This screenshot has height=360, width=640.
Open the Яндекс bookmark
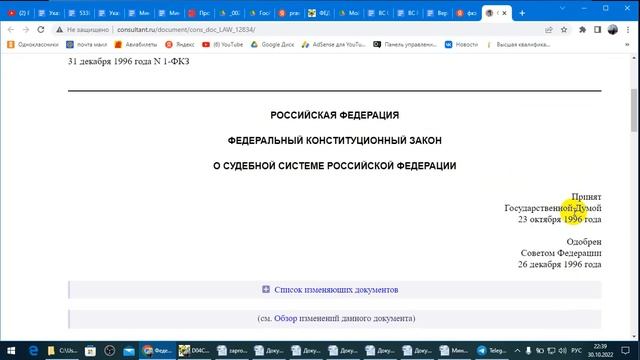click(180, 44)
